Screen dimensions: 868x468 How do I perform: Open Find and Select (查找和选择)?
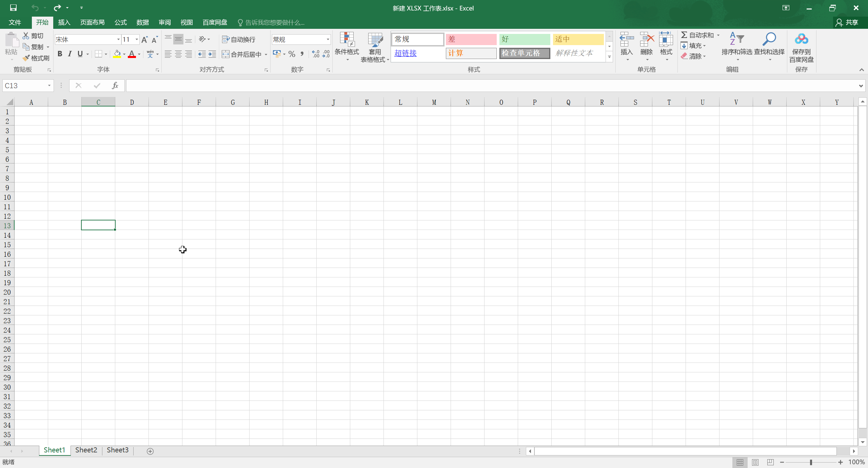click(769, 47)
